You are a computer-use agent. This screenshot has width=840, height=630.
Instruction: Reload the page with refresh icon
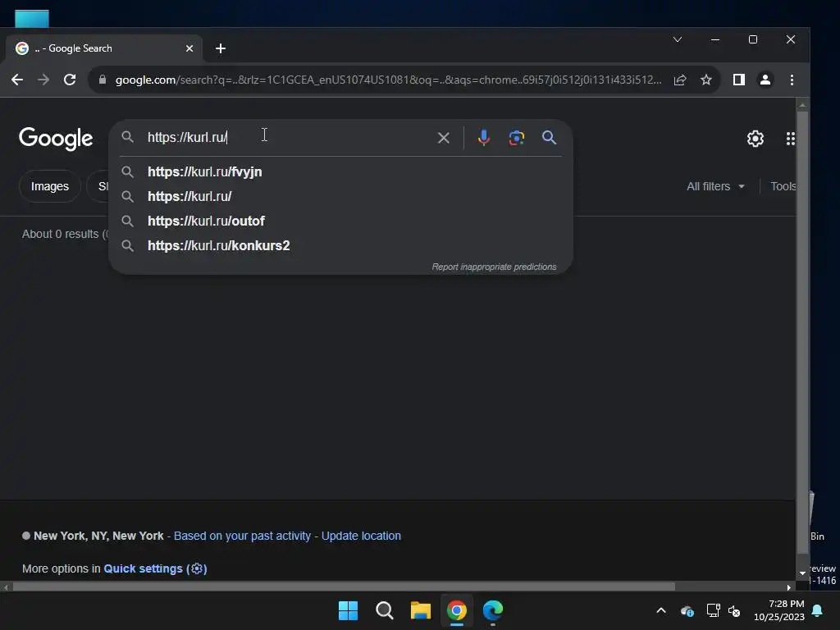coord(70,80)
